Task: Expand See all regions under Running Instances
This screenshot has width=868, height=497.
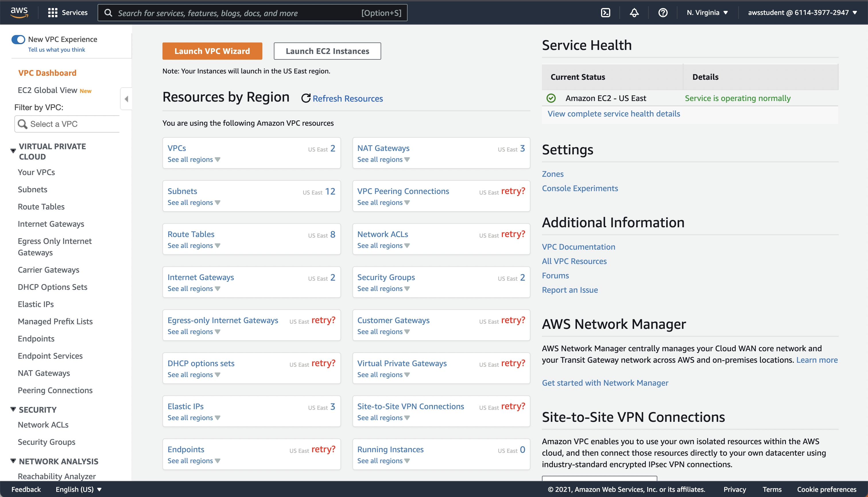Action: pos(383,461)
